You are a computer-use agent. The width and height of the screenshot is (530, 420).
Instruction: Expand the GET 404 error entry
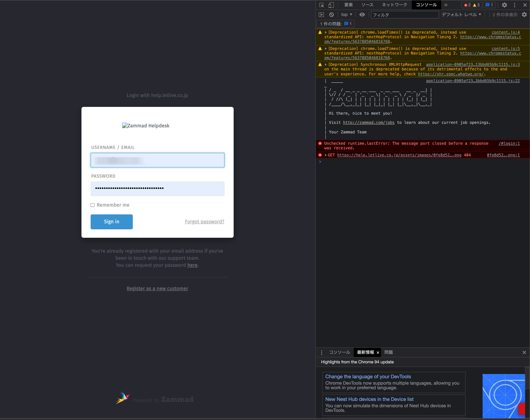325,155
